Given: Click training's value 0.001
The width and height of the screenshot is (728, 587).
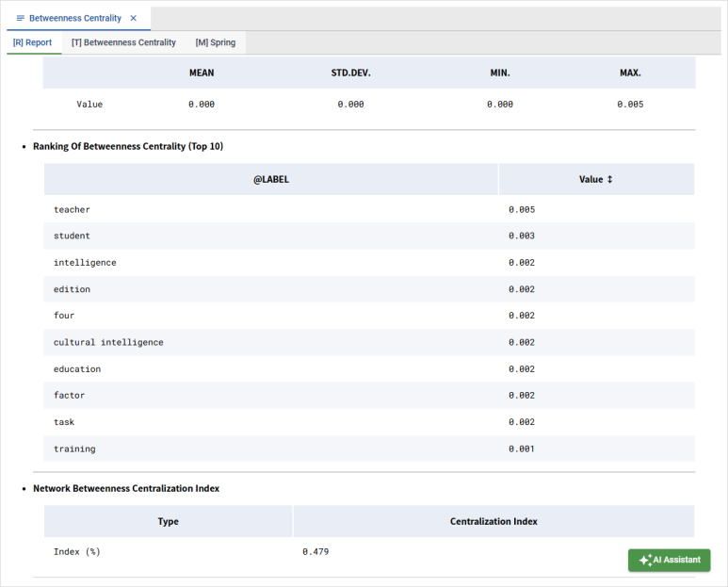Looking at the screenshot, I should coord(522,448).
